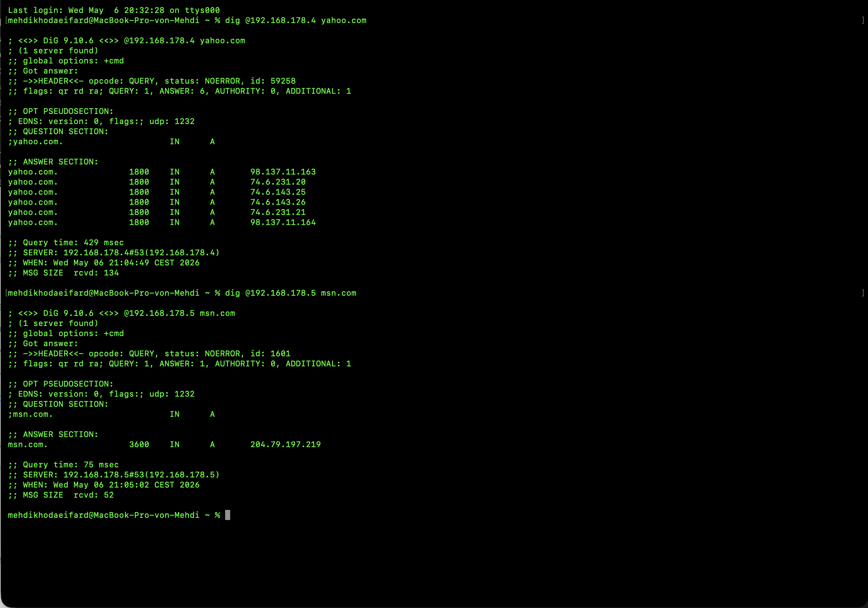This screenshot has height=608, width=868.
Task: Click IP address 74.6.143.26
Action: pyautogui.click(x=278, y=202)
